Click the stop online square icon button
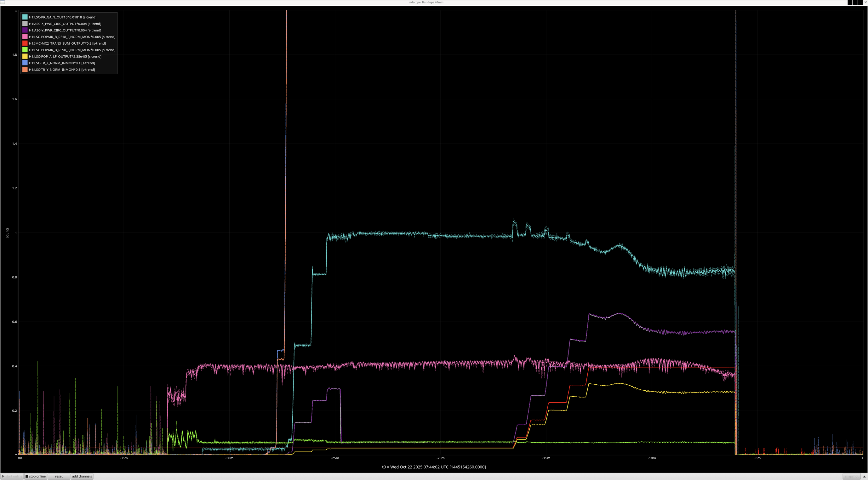This screenshot has width=868, height=480. (35, 476)
